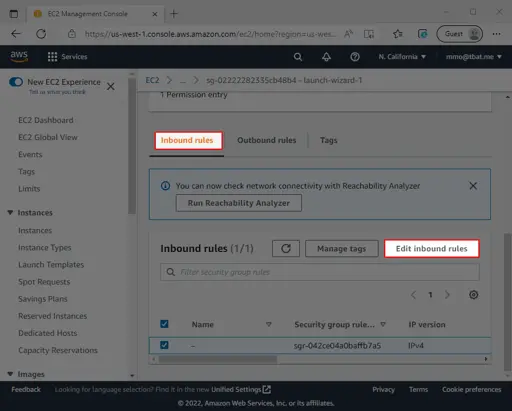Uncheck the sgr-042ce04a0baffb7a5 rule row checkbox
This screenshot has width=512, height=411.
pos(164,345)
